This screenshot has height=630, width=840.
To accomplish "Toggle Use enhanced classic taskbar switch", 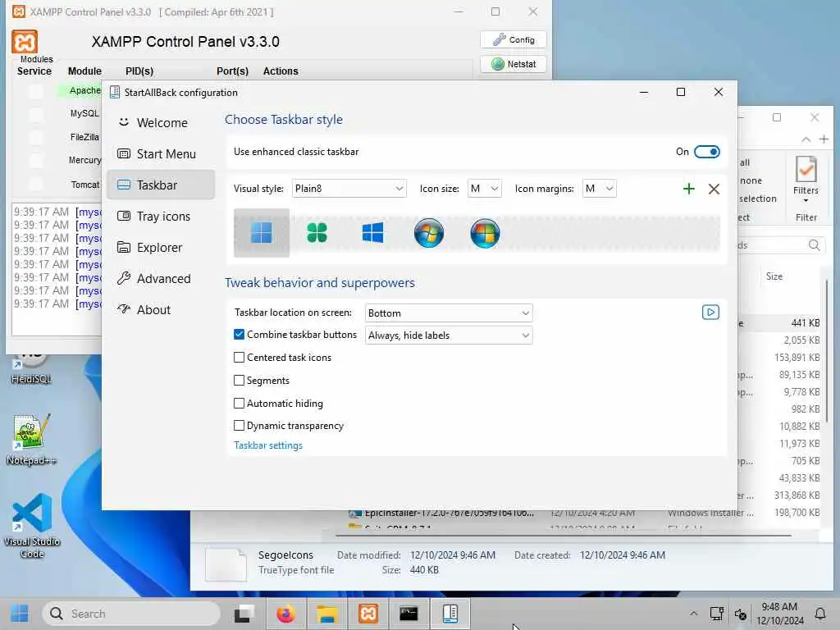I will coord(706,152).
